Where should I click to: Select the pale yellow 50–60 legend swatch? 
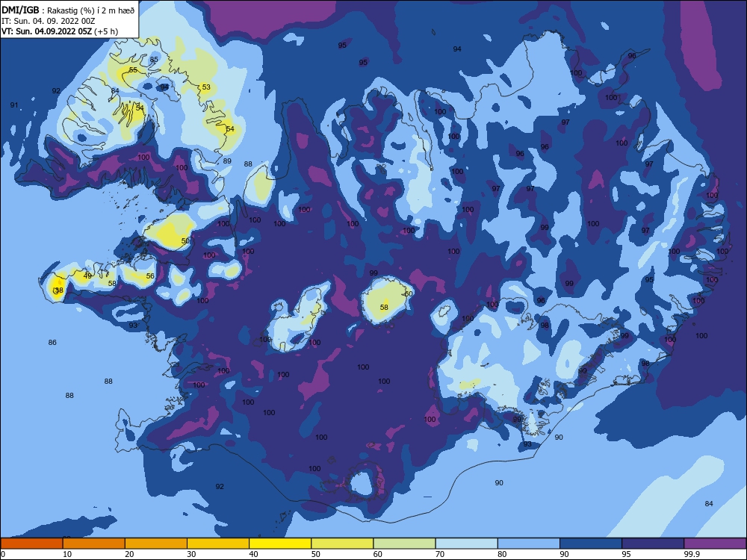(x=342, y=544)
